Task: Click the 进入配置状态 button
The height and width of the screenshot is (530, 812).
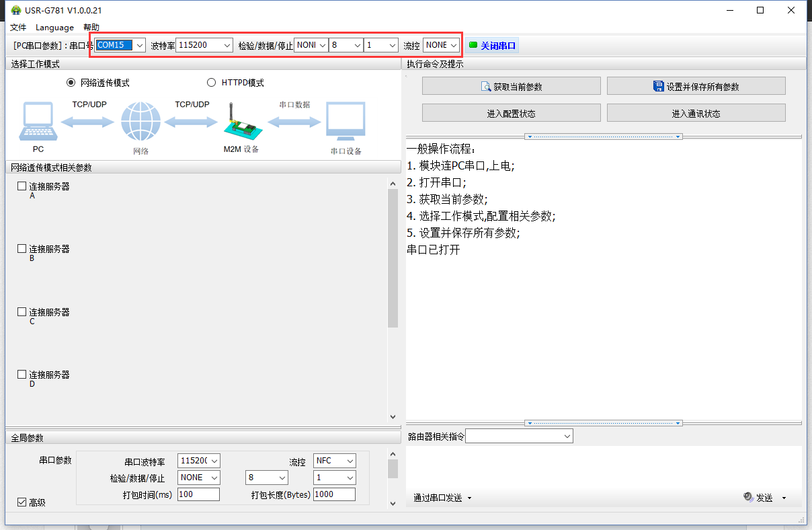Action: (511, 113)
